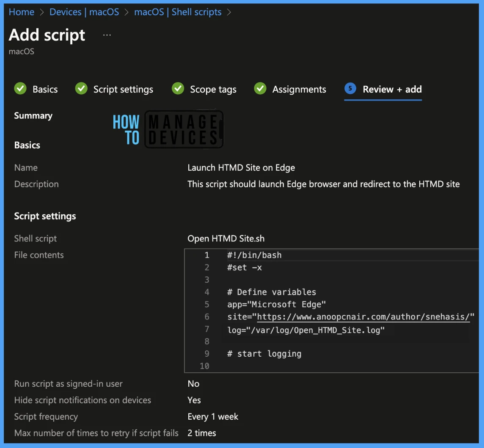Click the Run script as signed-in user value No
The width and height of the screenshot is (484, 448).
(x=193, y=384)
